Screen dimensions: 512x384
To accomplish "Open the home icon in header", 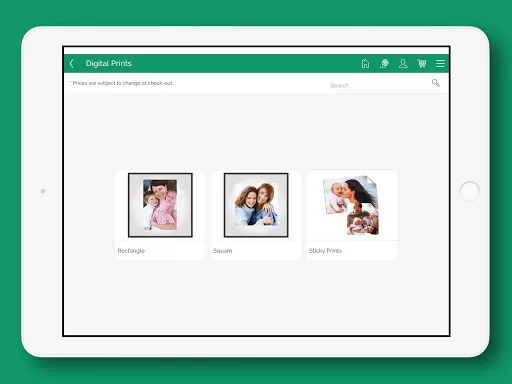I will [x=365, y=63].
